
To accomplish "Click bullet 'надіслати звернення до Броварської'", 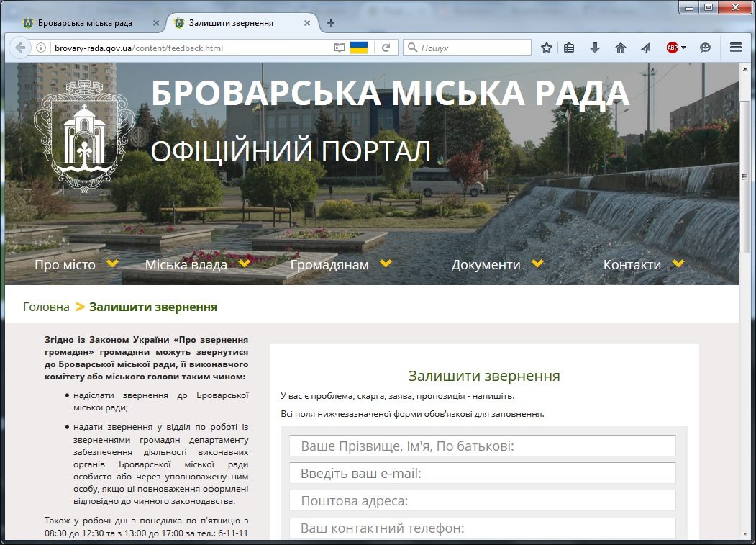I will pyautogui.click(x=160, y=401).
